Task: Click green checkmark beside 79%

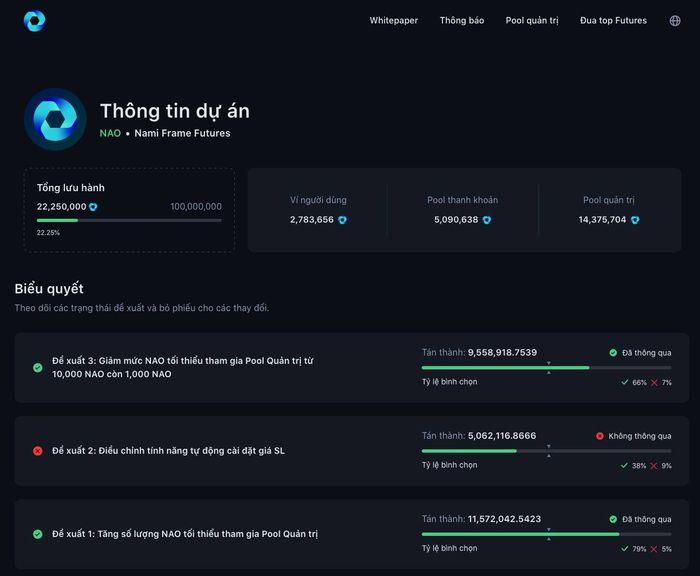Action: tap(625, 549)
